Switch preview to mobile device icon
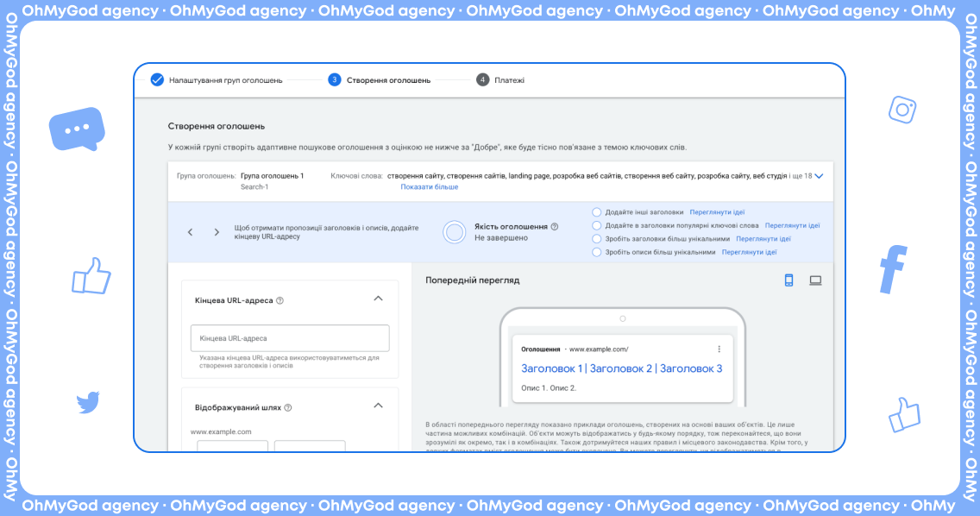The height and width of the screenshot is (516, 980). [788, 280]
